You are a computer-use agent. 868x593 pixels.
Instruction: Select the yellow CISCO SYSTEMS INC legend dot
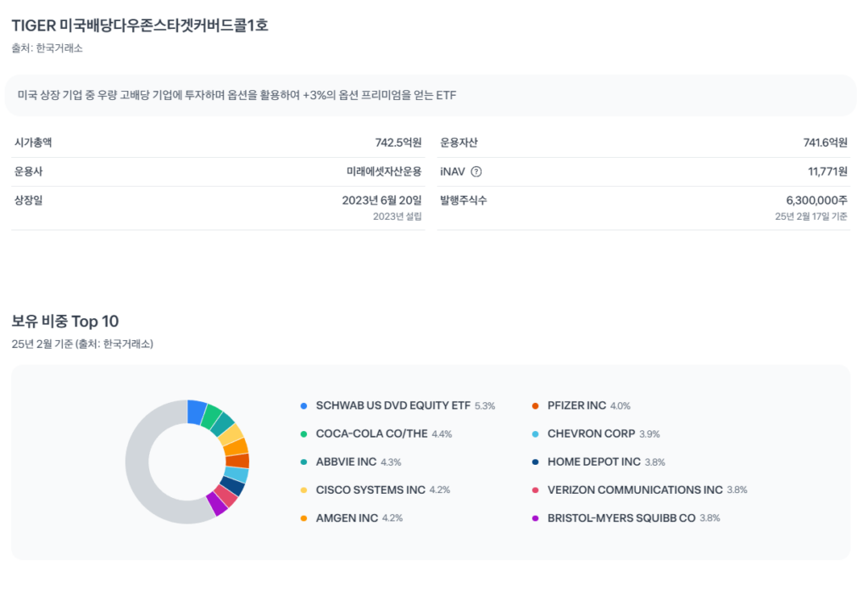303,490
